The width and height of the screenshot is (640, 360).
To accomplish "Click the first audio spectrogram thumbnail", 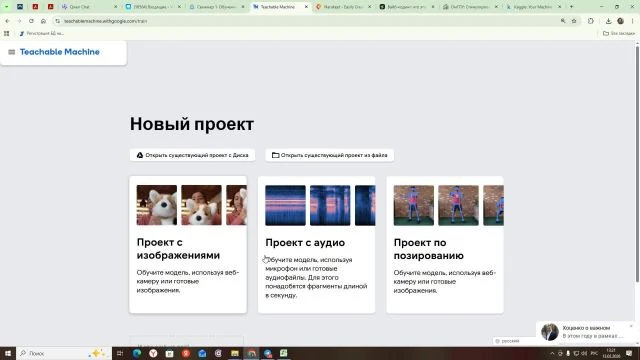I will coord(285,205).
